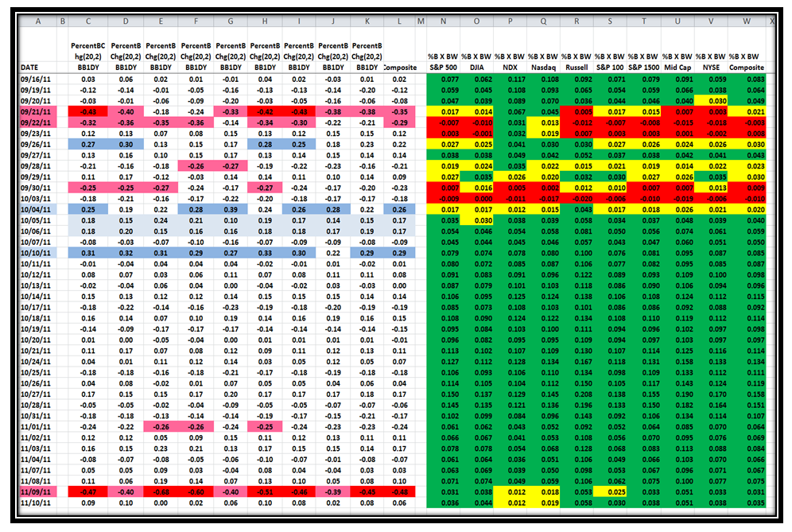Click the 0.158 Composite value for 10/27/11
The height and width of the screenshot is (532, 792).
tap(747, 394)
